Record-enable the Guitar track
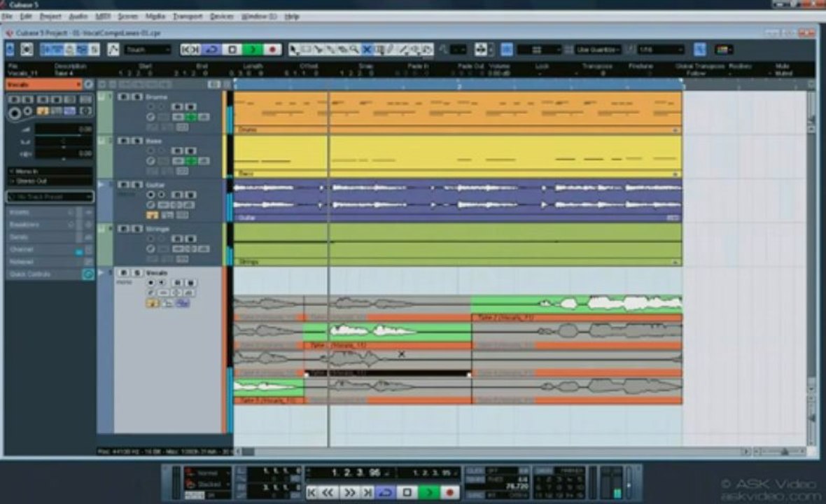 pyautogui.click(x=151, y=195)
